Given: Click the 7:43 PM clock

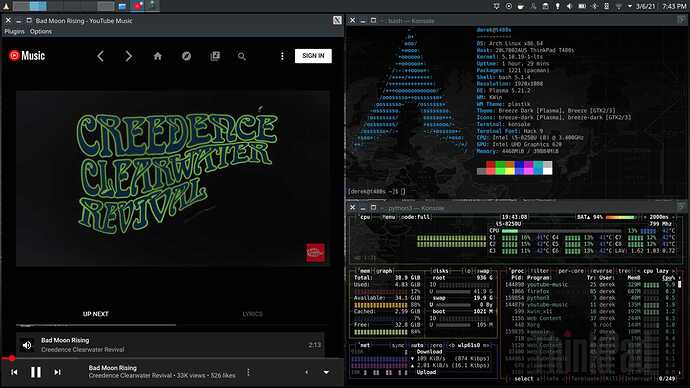Looking at the screenshot, I should pyautogui.click(x=674, y=6).
